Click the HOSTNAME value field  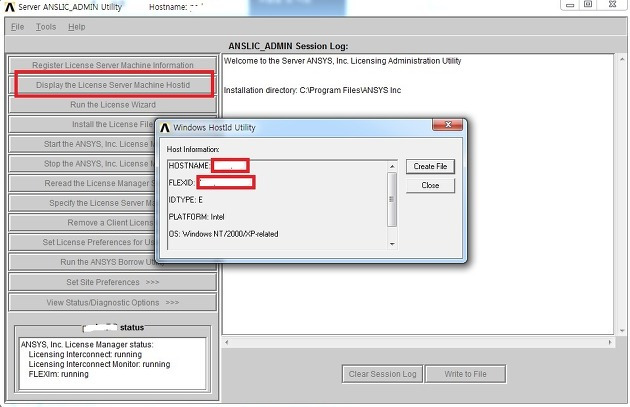[230, 166]
